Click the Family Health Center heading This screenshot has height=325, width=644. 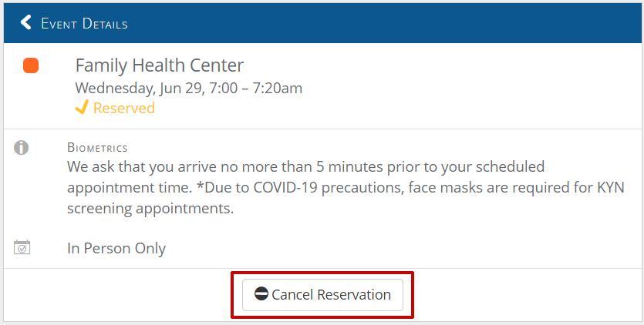point(160,65)
